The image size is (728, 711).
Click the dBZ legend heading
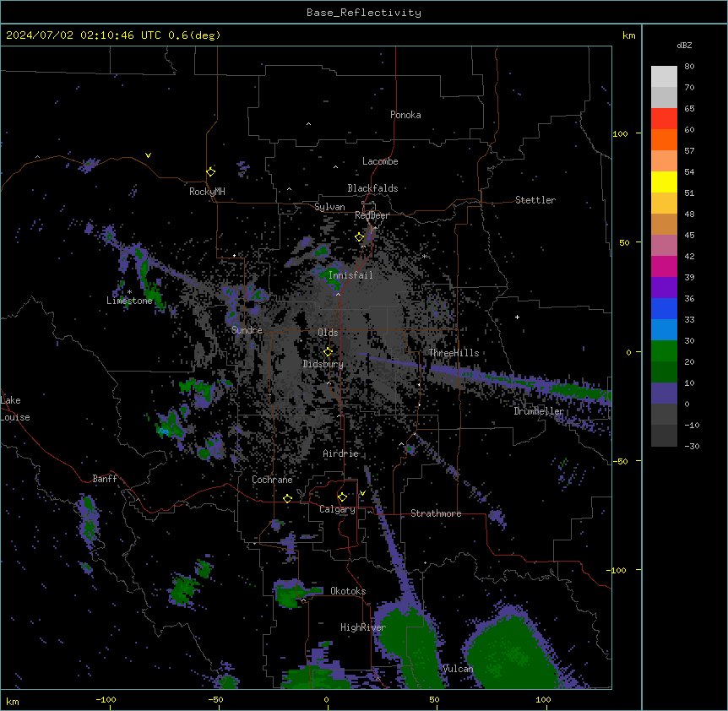click(684, 46)
